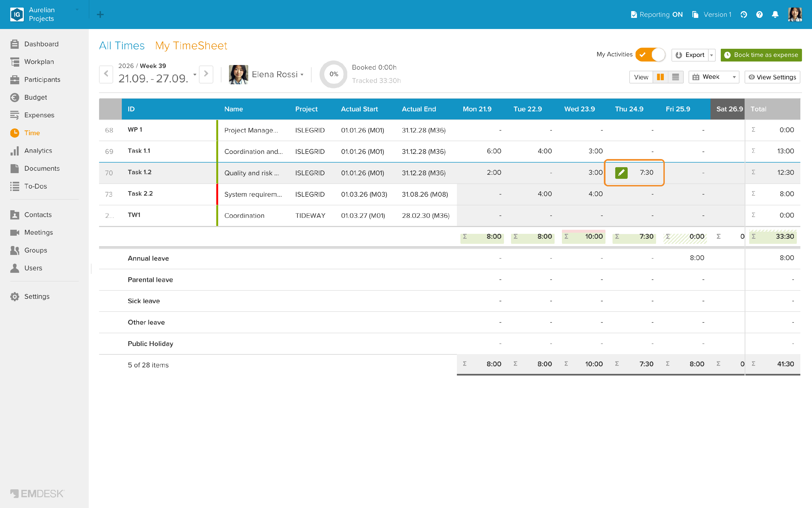This screenshot has height=508, width=812.
Task: Open the Workplan section
Action: tap(32, 62)
